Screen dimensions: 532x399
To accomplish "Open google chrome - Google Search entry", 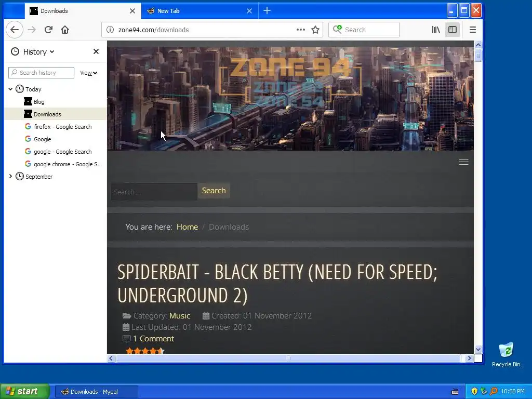I will tap(55, 164).
